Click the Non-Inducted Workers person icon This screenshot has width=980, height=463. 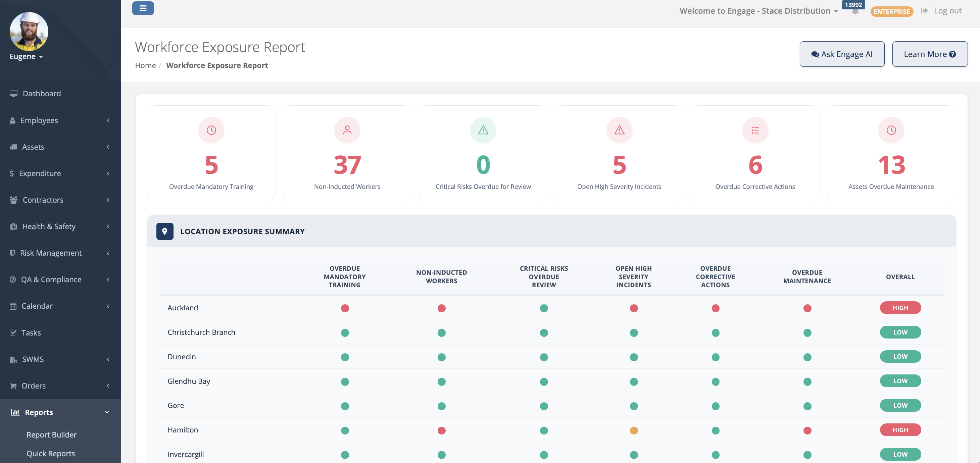[x=347, y=130]
